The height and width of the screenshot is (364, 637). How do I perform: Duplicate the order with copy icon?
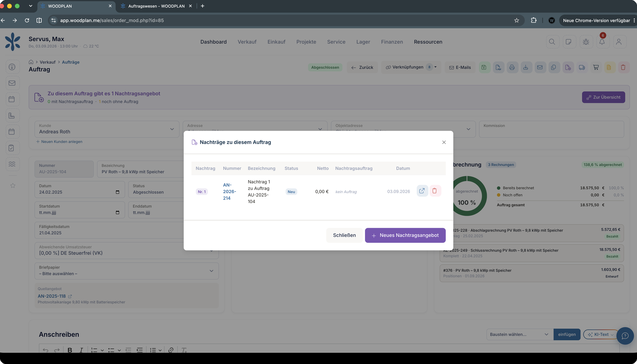tap(554, 67)
